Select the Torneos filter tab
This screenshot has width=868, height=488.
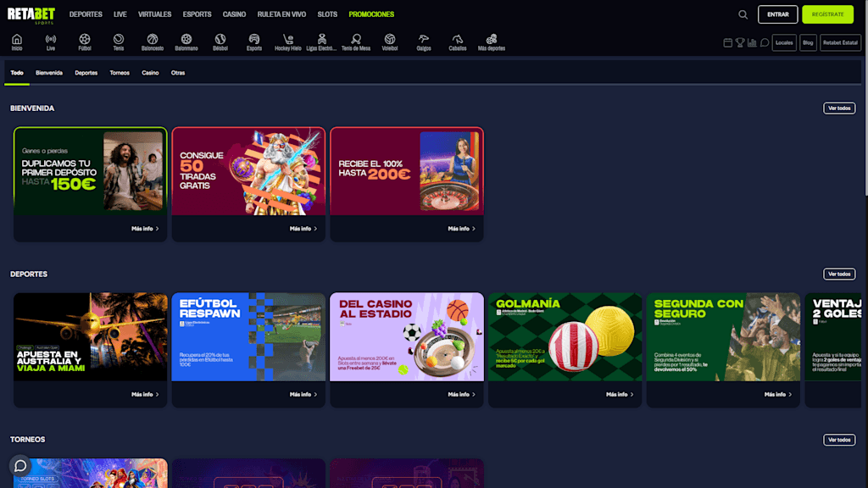point(119,73)
